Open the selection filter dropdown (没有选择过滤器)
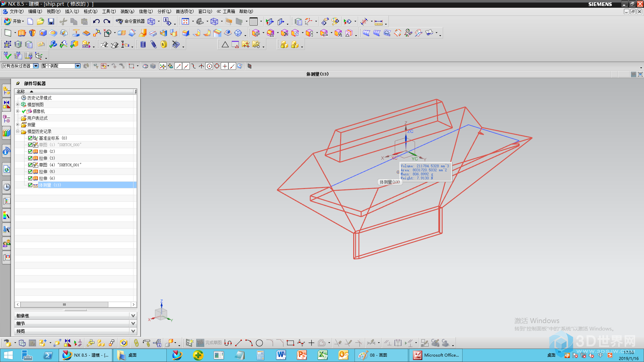This screenshot has width=644, height=362. coord(36,66)
